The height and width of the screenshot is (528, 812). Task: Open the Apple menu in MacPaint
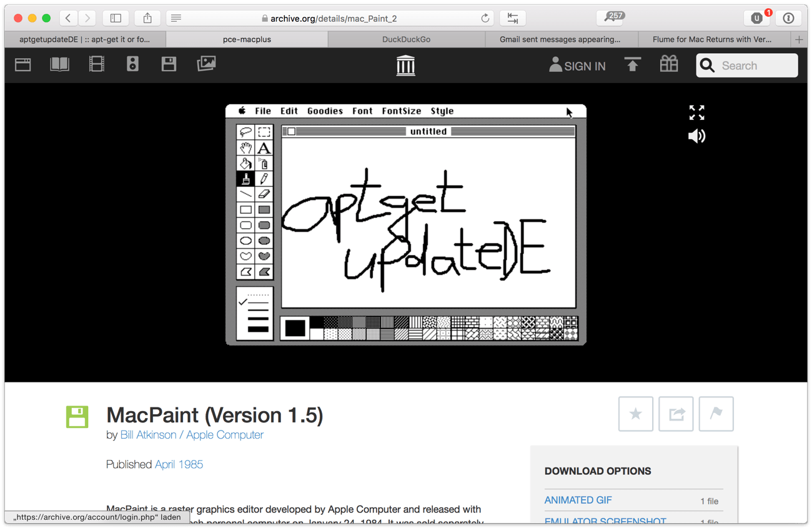pyautogui.click(x=242, y=111)
